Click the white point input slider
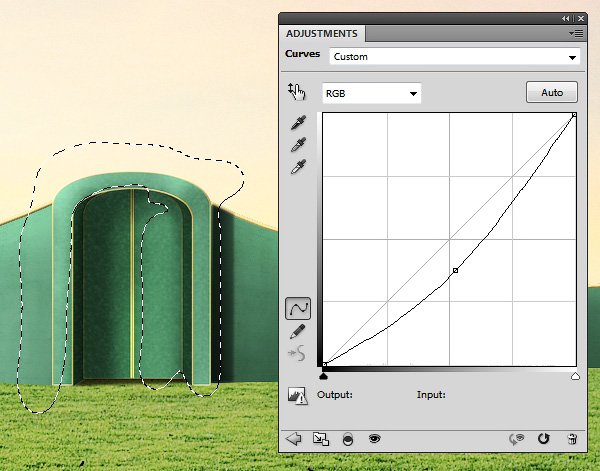The width and height of the screenshot is (600, 471). click(575, 376)
